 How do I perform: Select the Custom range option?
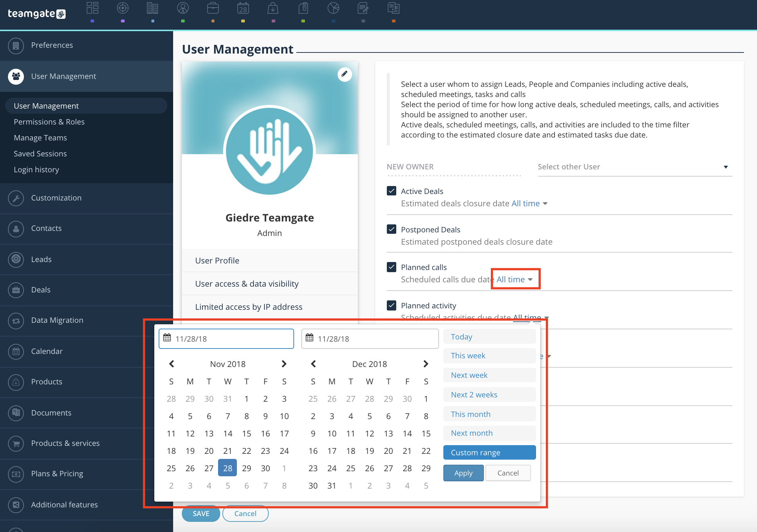[x=489, y=452]
